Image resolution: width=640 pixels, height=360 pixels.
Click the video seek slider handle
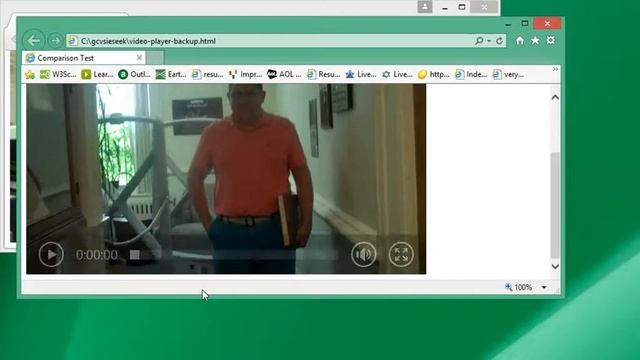coord(134,255)
